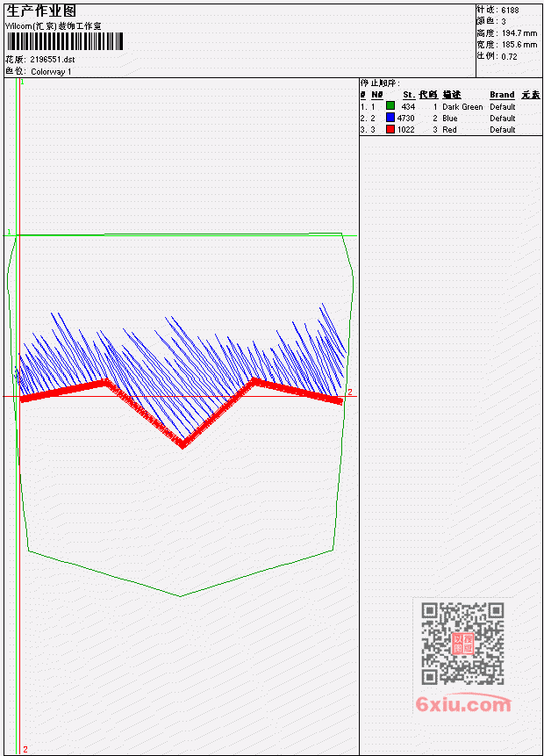
Task: Click the width value 185.6 mm
Action: (x=519, y=45)
